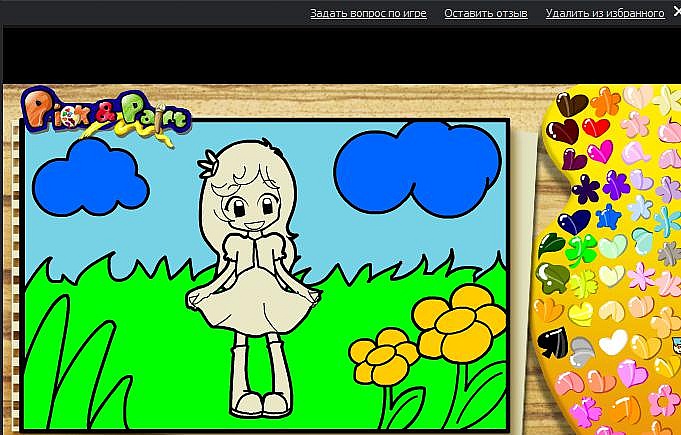Click the 'Оставить отзыв' link
The width and height of the screenshot is (681, 435).
coord(486,13)
